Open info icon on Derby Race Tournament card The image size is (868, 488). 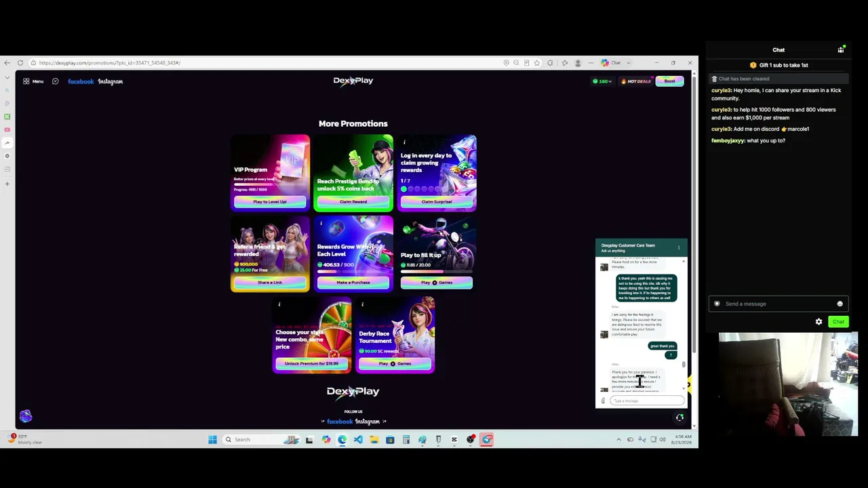click(362, 304)
